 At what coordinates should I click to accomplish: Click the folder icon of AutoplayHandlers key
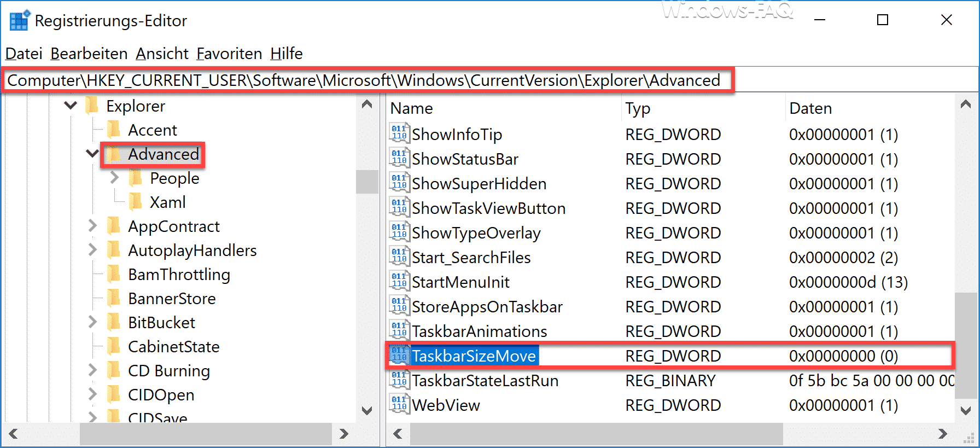[x=114, y=250]
